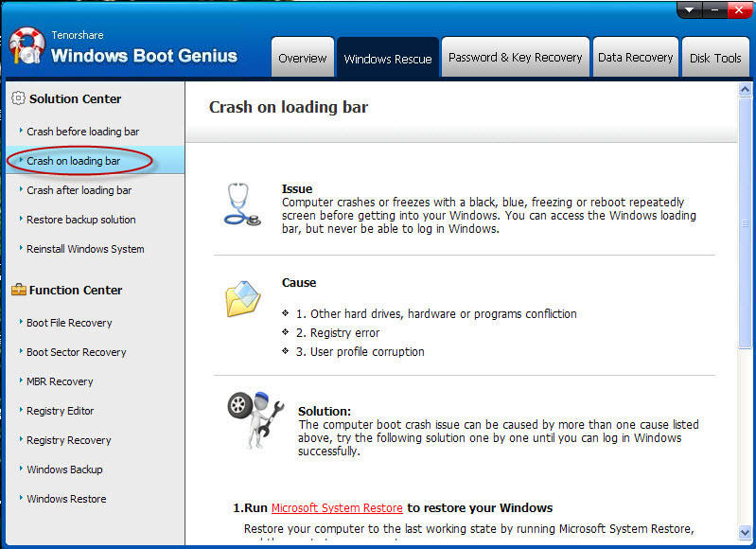Click cause '1. Other hard drives' line

click(x=436, y=314)
